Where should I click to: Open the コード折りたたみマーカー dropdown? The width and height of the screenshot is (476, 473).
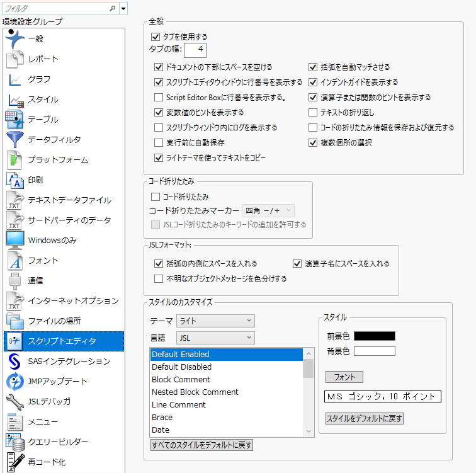tap(268, 211)
